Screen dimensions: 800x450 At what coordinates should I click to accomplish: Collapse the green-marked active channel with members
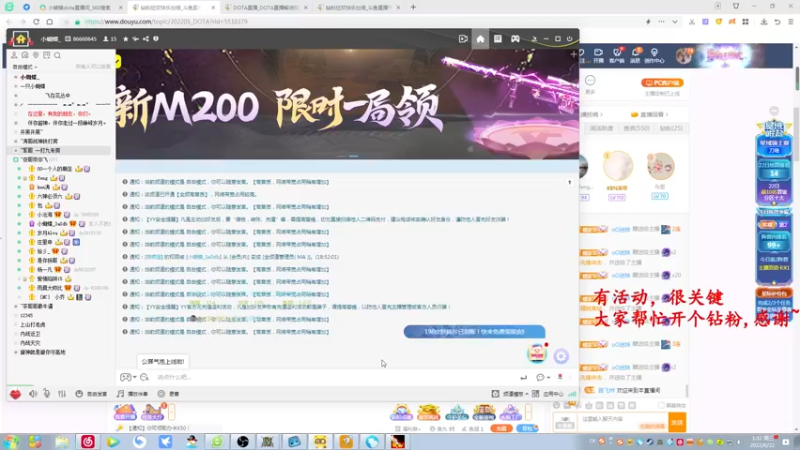16,160
